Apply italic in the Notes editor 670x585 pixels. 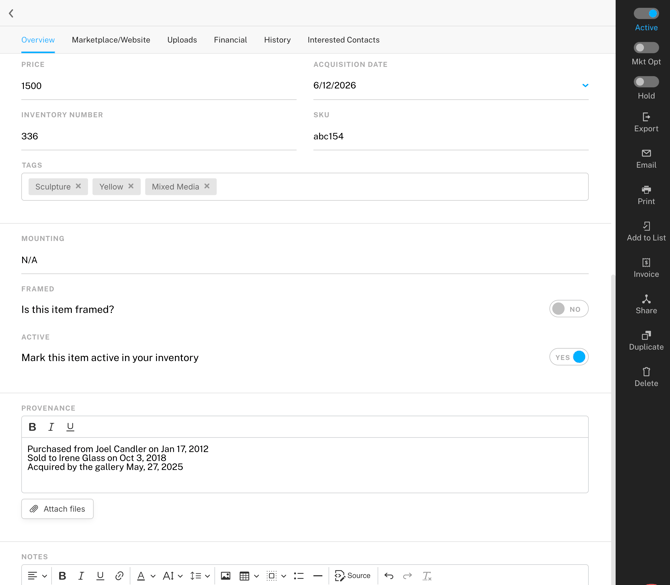pyautogui.click(x=81, y=576)
